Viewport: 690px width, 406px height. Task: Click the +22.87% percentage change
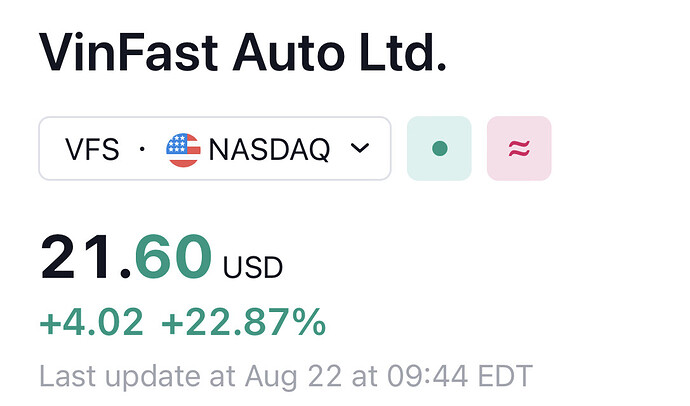click(x=243, y=322)
